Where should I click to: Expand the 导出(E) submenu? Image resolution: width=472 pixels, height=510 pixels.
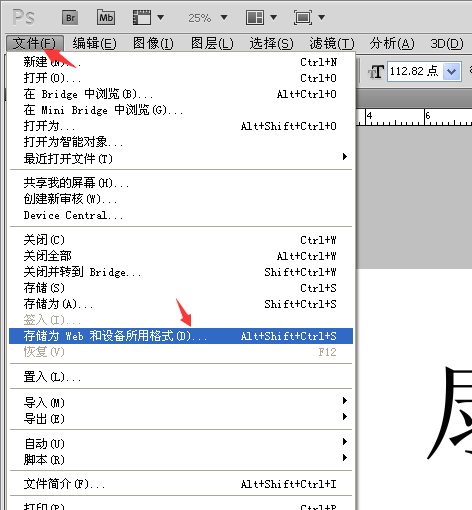181,418
